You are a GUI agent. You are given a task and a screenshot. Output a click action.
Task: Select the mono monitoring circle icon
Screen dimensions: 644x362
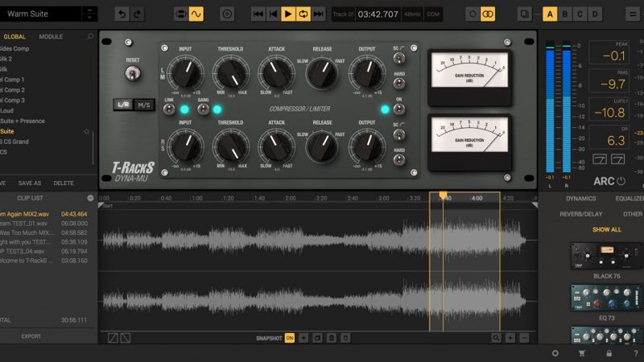coord(473,14)
